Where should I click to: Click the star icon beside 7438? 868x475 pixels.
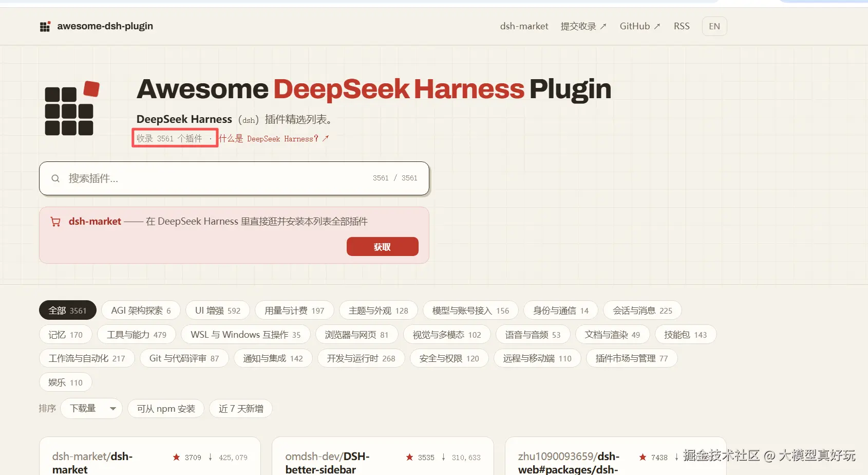tap(643, 457)
